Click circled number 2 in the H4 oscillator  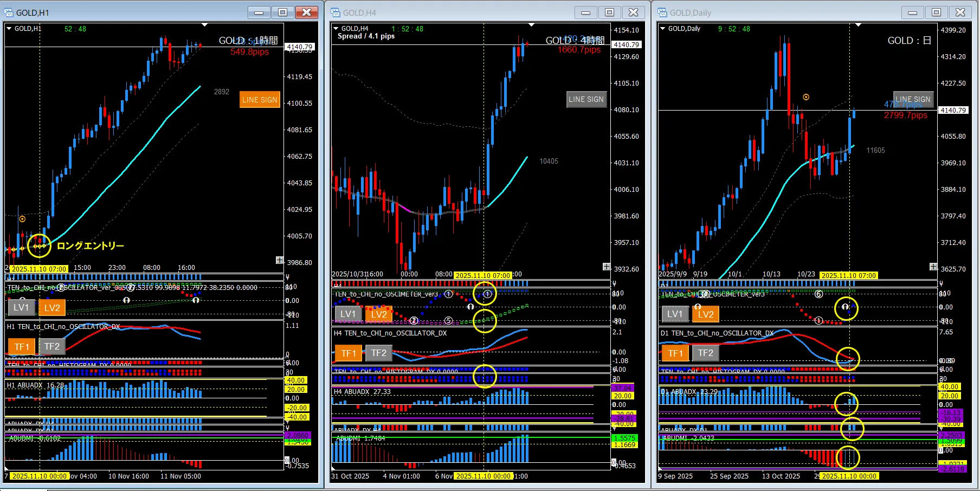414,321
